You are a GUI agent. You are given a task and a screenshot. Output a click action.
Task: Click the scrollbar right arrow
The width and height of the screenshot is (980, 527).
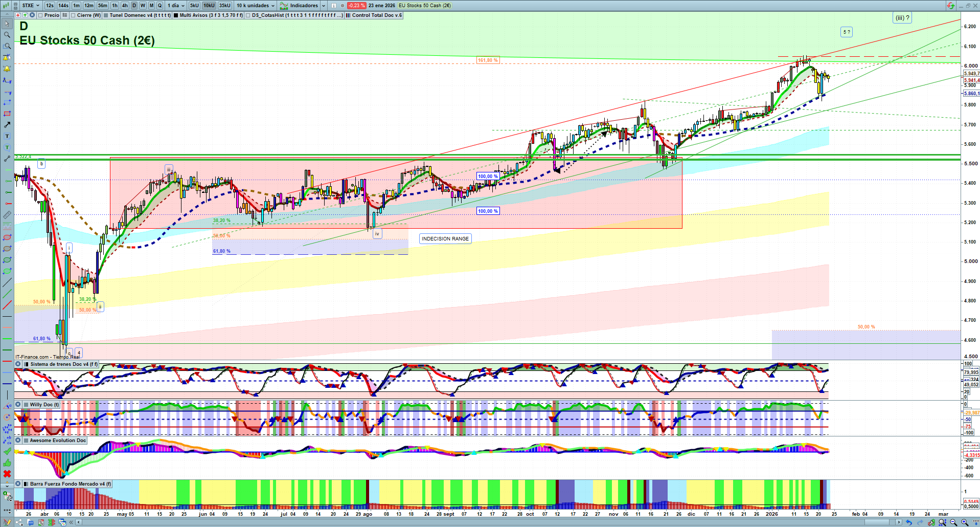[x=899, y=522]
